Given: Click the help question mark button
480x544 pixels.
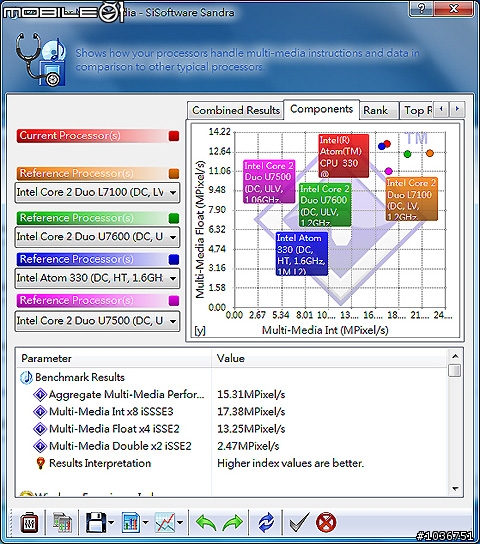Looking at the screenshot, I should point(421,8).
